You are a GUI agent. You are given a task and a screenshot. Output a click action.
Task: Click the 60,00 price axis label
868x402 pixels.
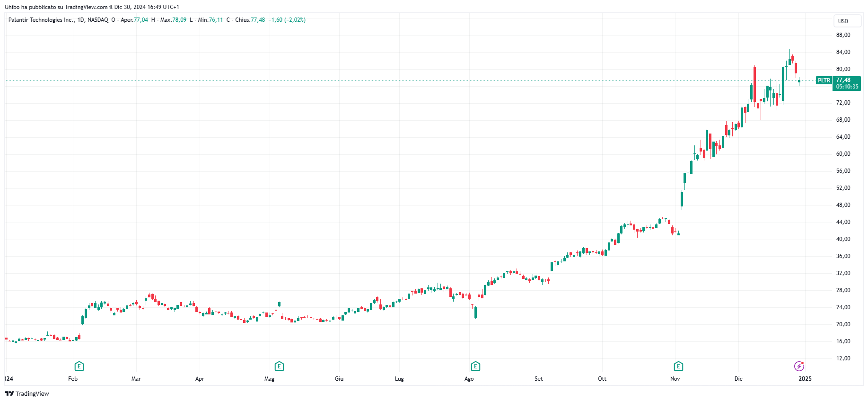click(x=843, y=154)
